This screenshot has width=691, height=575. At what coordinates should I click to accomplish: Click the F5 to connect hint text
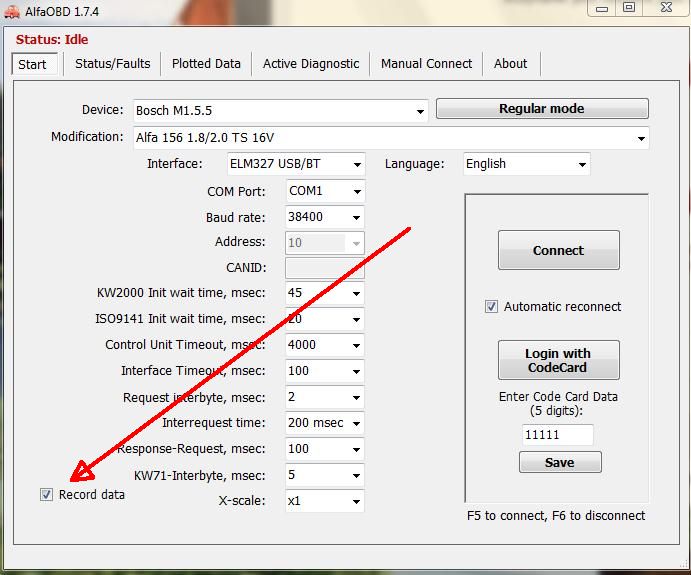click(x=556, y=516)
